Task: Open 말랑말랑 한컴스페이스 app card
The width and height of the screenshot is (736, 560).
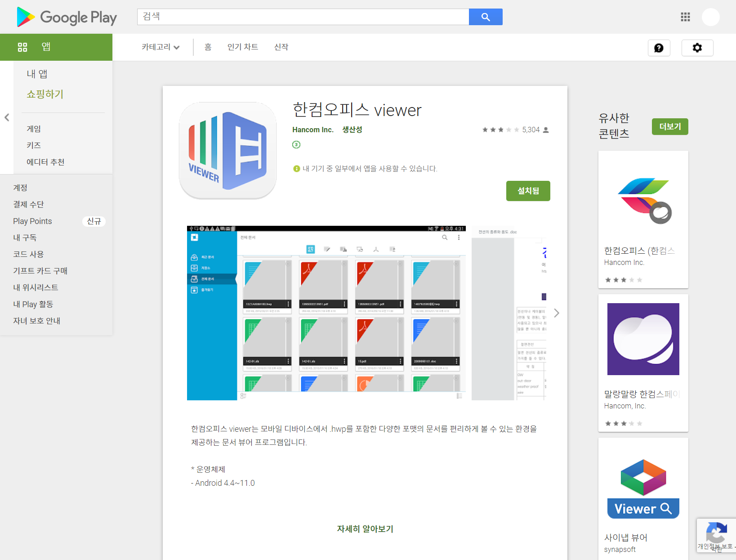Action: (x=643, y=363)
